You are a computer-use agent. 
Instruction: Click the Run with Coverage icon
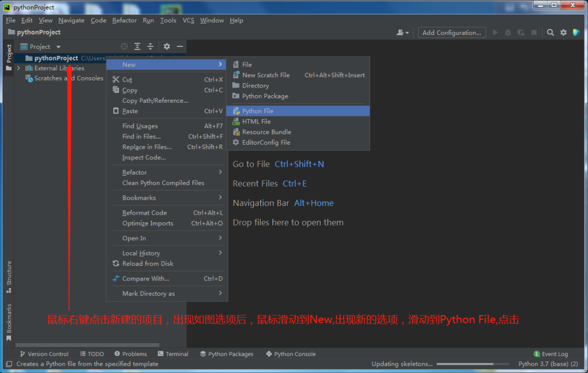(521, 33)
